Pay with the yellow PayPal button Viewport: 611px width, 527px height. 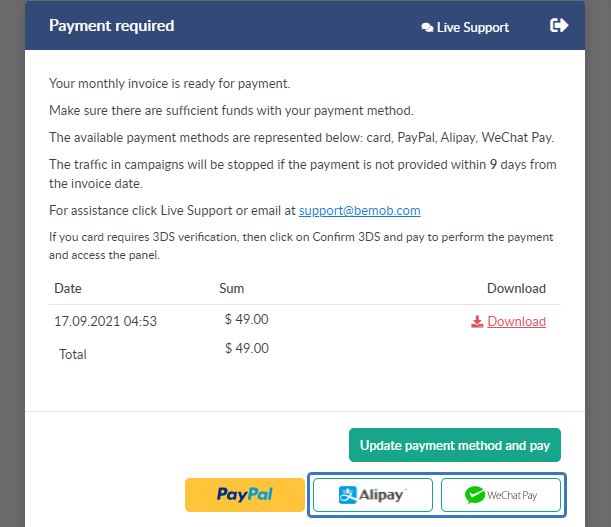[x=245, y=495]
